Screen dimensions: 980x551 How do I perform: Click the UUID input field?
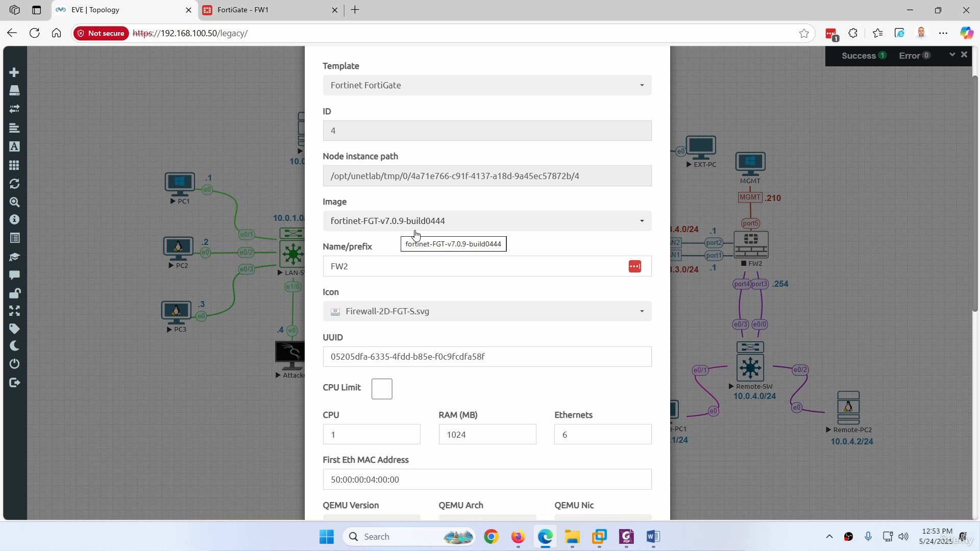[487, 357]
